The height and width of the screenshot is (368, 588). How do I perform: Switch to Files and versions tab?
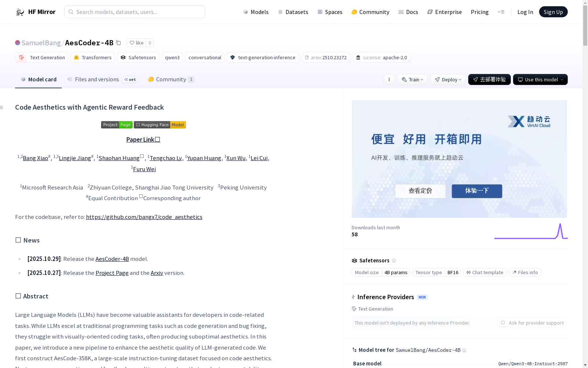pos(102,79)
